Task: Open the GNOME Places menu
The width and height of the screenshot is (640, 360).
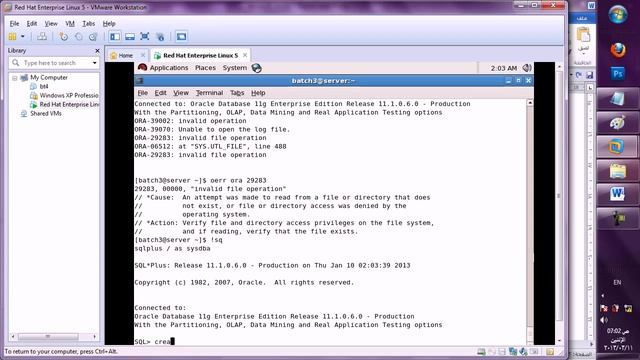Action: 205,68
